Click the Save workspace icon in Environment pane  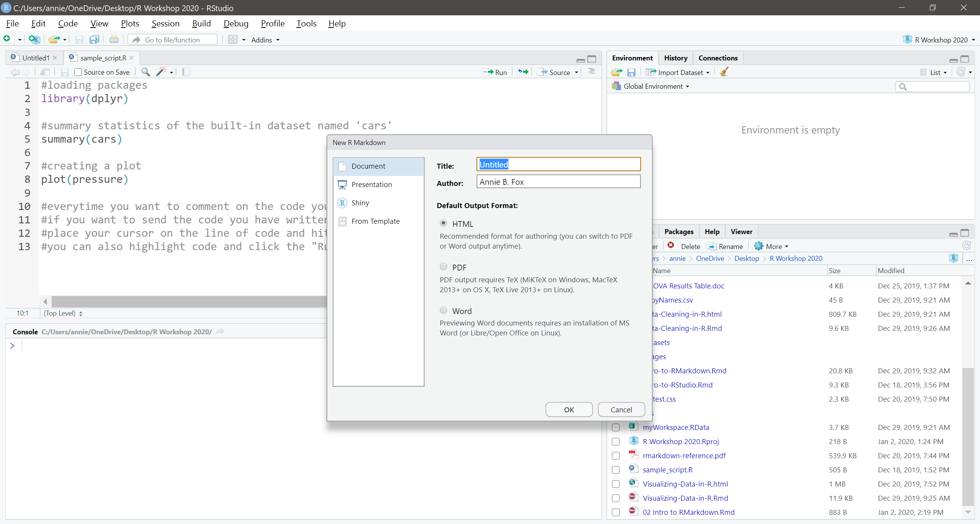631,72
